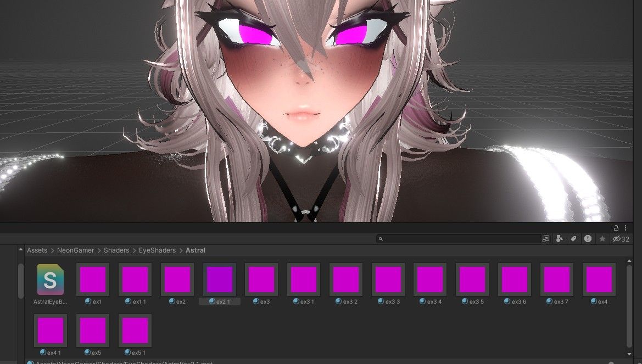Select the ex1 1 material thumbnail
The image size is (642, 364).
(x=135, y=279)
